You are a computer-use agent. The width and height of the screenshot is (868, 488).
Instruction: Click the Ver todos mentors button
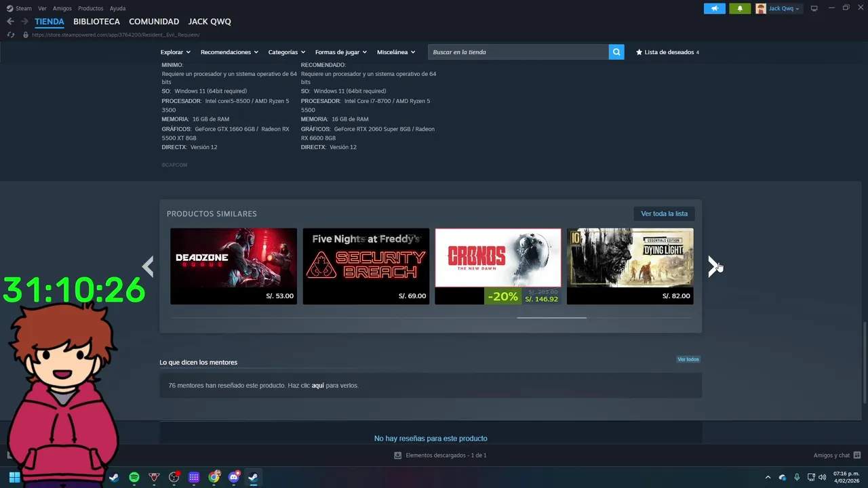coord(688,359)
